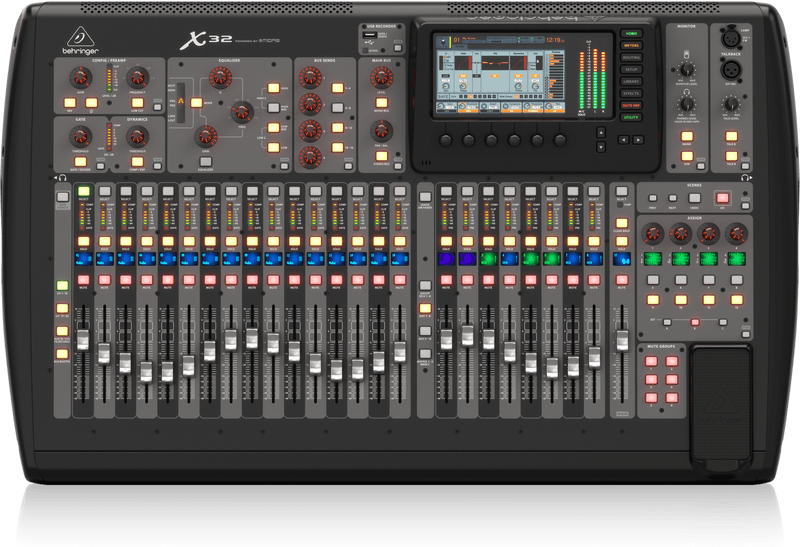This screenshot has width=800, height=547.
Task: Click the Lamp connector socket
Action: pyautogui.click(x=730, y=40)
